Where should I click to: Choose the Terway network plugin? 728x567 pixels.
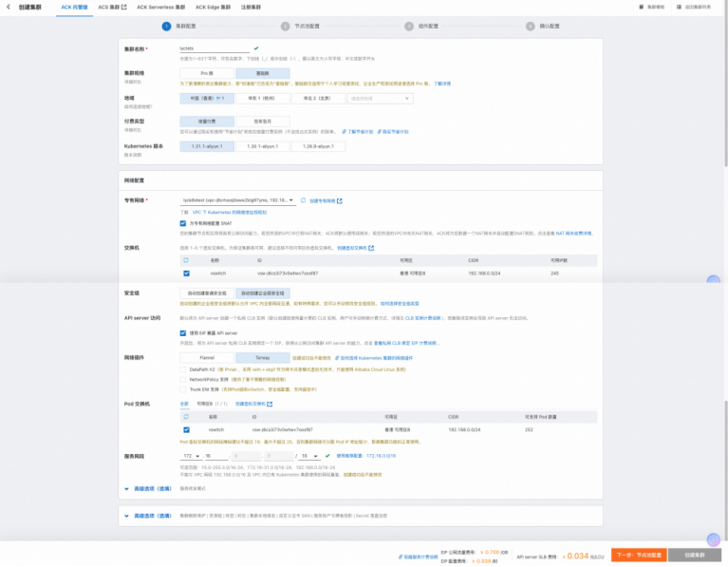click(263, 357)
